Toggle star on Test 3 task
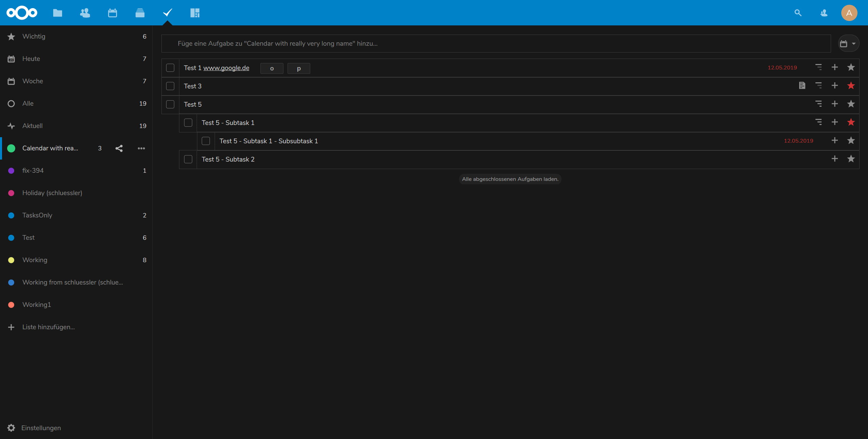The height and width of the screenshot is (439, 868). click(x=851, y=86)
